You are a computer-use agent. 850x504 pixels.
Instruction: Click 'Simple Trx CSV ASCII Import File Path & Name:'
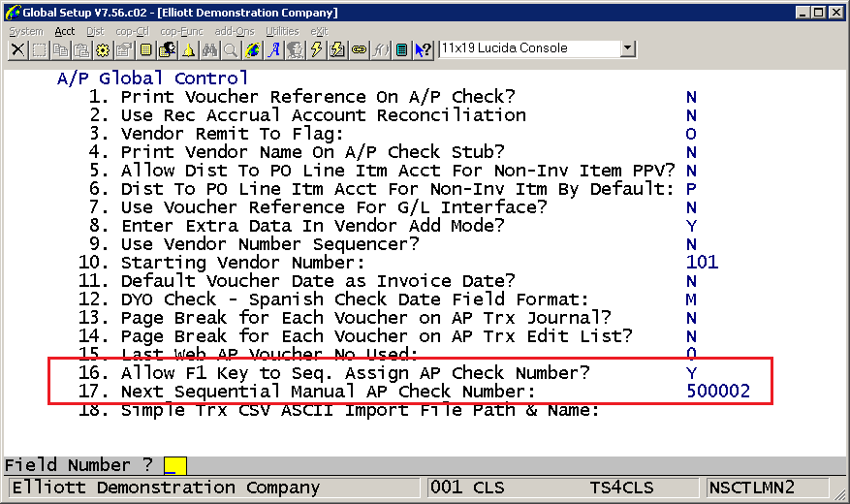click(361, 410)
